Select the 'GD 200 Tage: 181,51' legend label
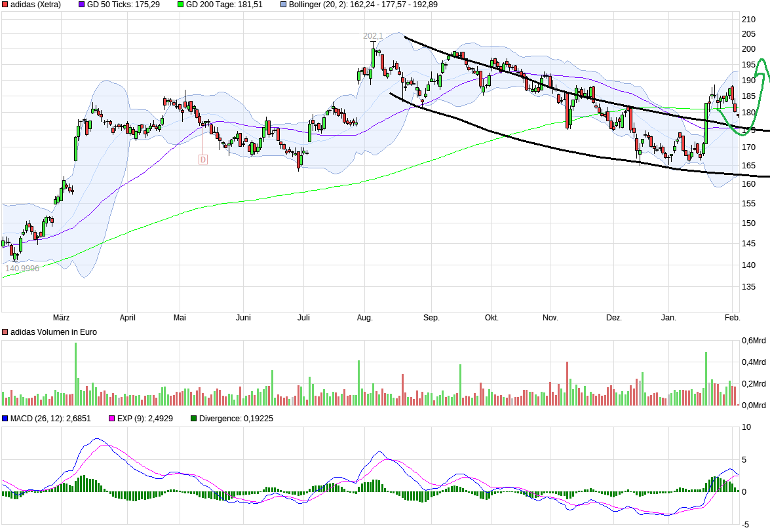Screen dimensions: 770x532 pos(224,5)
